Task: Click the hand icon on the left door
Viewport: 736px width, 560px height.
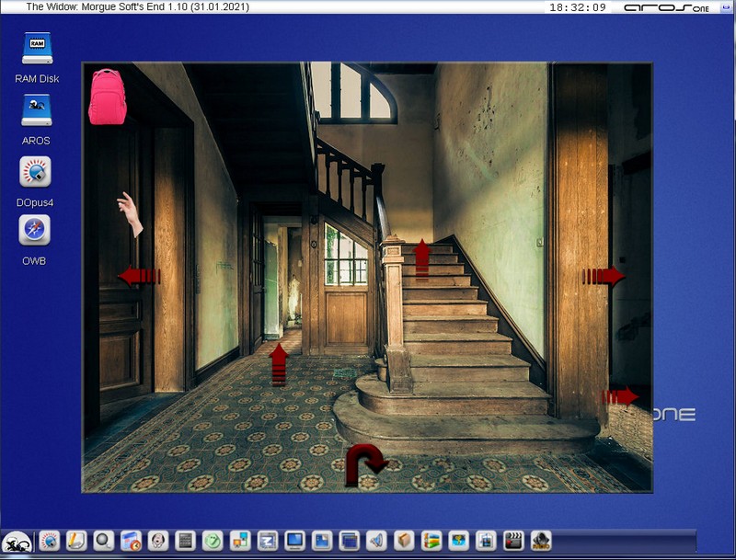Action: (130, 214)
